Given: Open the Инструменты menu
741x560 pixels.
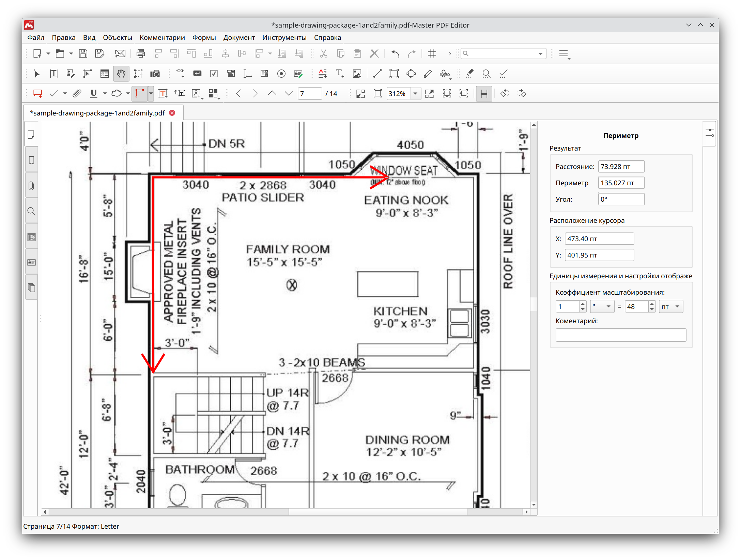Looking at the screenshot, I should tap(285, 38).
